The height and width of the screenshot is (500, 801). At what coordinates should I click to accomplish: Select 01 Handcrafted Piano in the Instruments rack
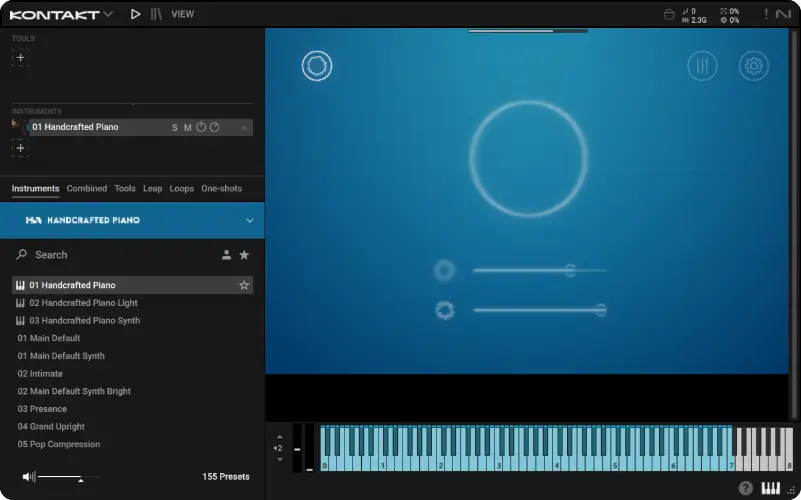(x=140, y=127)
